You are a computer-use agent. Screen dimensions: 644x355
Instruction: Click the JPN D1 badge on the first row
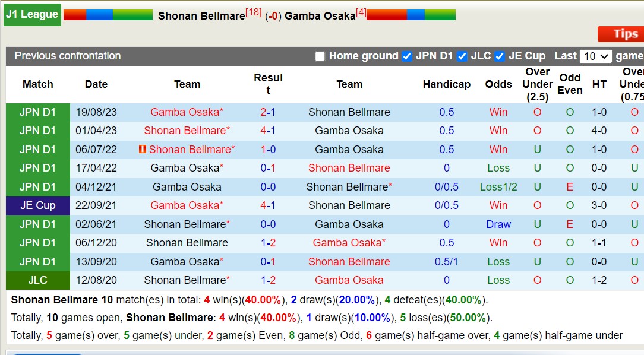(x=37, y=112)
